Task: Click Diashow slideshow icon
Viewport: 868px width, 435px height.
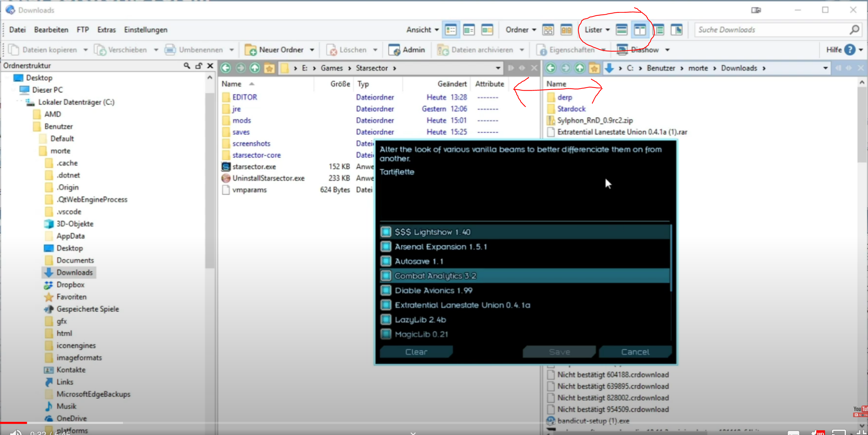Action: pos(622,50)
